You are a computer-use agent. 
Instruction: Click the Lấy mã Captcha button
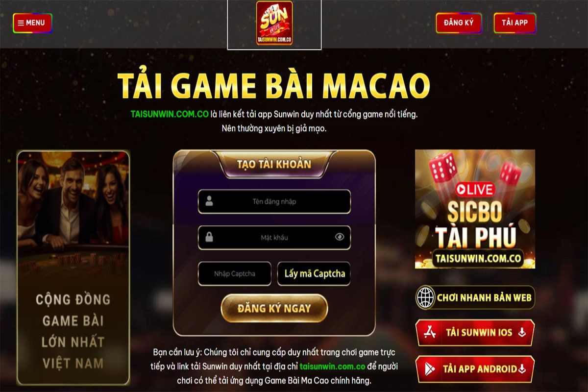point(315,274)
